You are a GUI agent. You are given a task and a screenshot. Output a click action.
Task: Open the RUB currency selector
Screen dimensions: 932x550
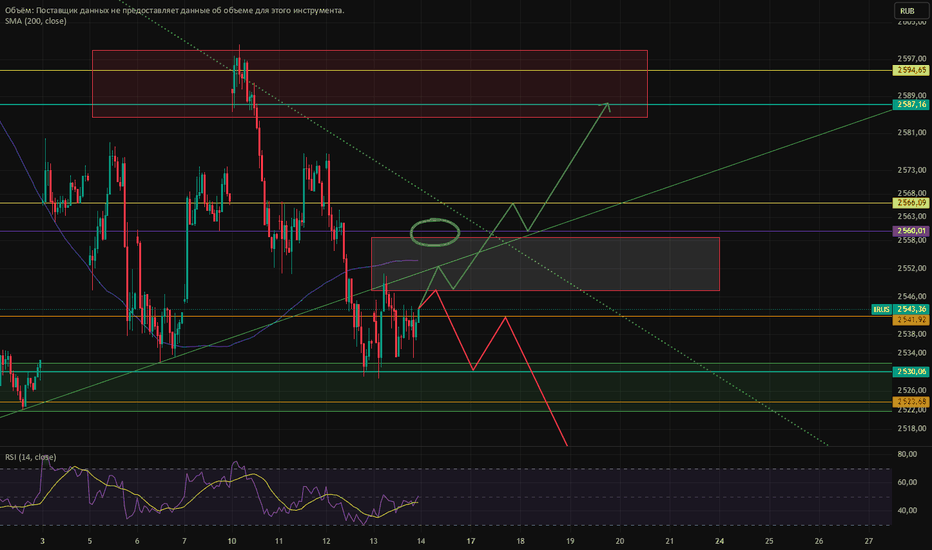click(908, 11)
